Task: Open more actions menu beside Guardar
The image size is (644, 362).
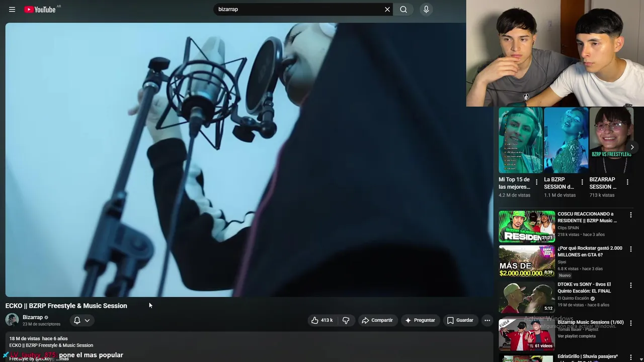Action: [x=487, y=320]
